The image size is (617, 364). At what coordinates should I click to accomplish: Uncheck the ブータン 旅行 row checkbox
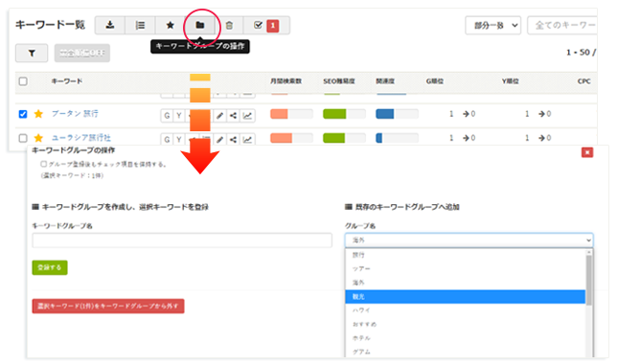pos(23,114)
